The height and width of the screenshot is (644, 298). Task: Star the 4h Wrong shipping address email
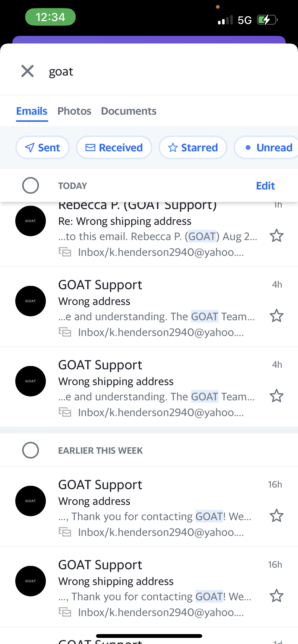(x=277, y=396)
